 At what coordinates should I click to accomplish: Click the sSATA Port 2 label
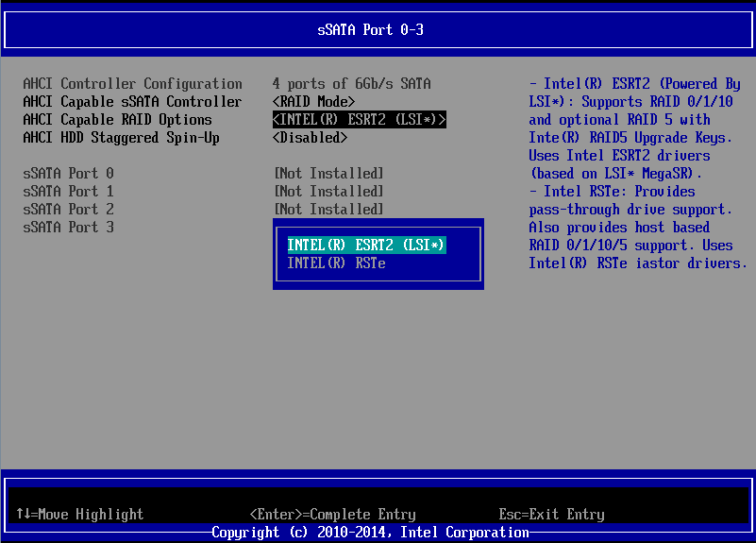click(x=69, y=210)
